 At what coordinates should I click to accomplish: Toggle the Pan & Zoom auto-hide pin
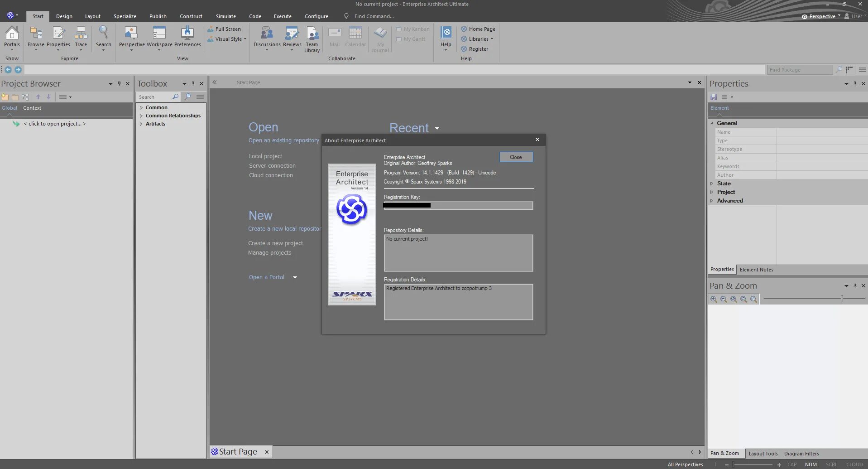855,285
